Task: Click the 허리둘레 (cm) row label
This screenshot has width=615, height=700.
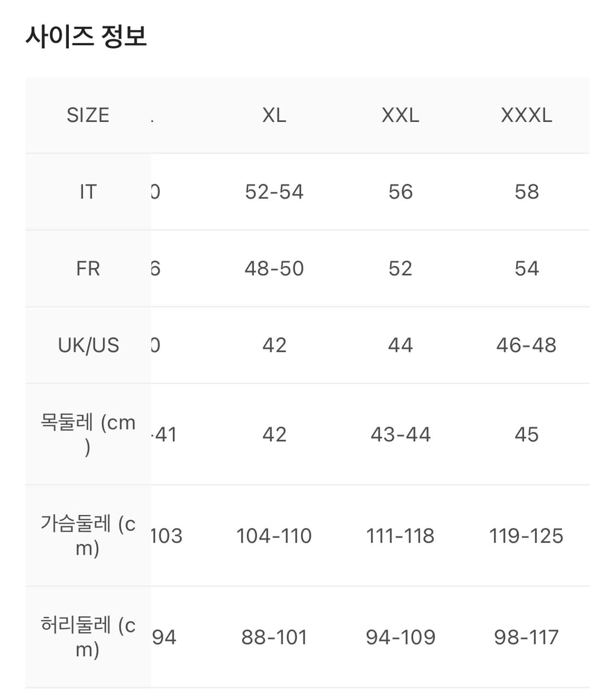Action: 87,637
